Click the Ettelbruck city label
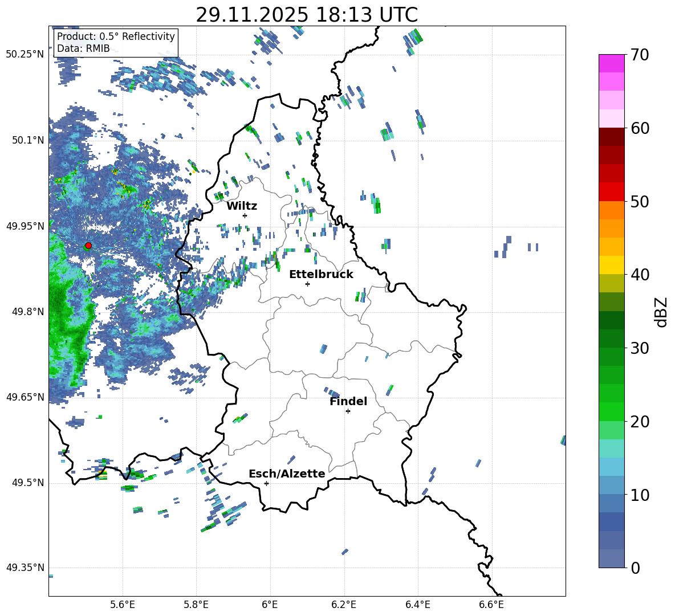 tap(321, 275)
